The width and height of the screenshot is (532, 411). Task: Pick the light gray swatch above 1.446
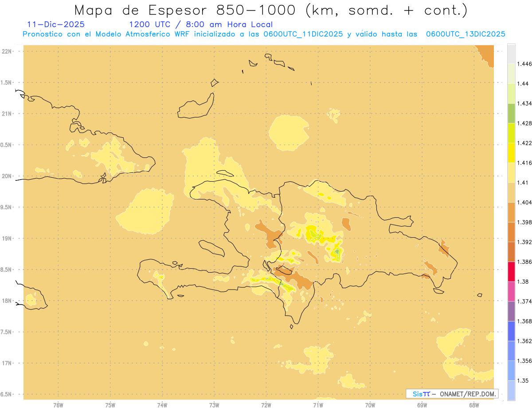[511, 54]
